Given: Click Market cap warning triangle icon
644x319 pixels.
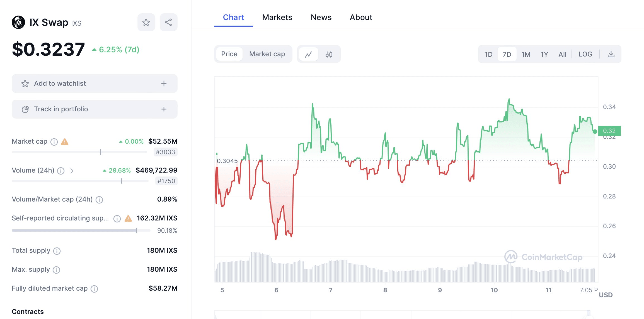Looking at the screenshot, I should (x=65, y=142).
